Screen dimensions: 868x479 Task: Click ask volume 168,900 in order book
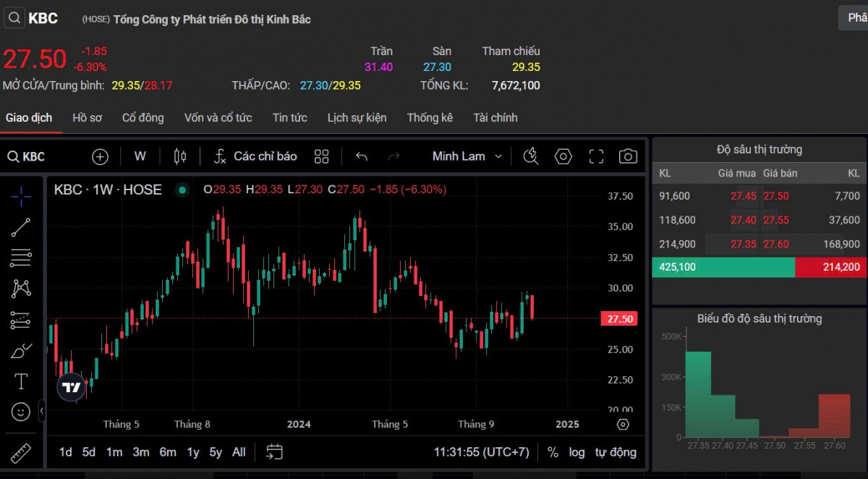pos(842,245)
